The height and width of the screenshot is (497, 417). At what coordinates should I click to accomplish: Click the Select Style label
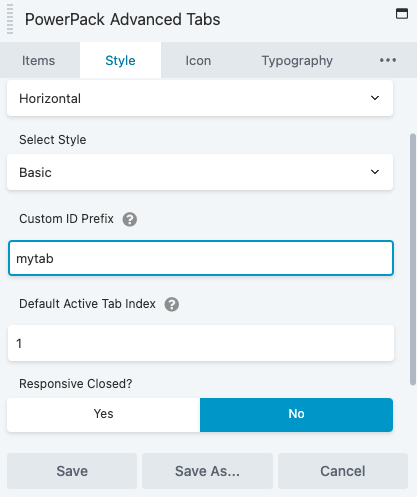[53, 140]
